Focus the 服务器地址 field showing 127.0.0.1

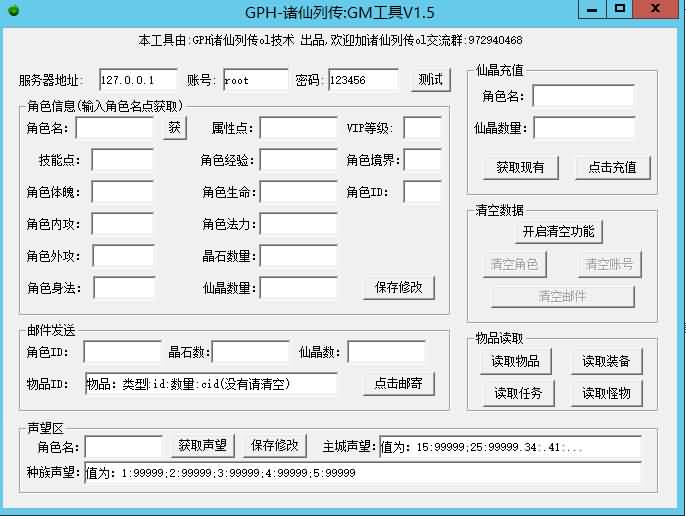(138, 80)
